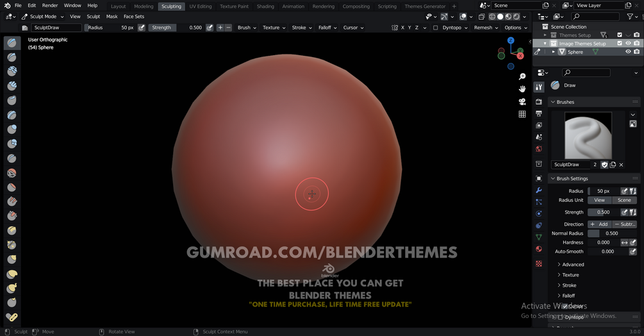Open the Brush dropdown in header
Viewport: 644px width, 336px height.
[247, 28]
